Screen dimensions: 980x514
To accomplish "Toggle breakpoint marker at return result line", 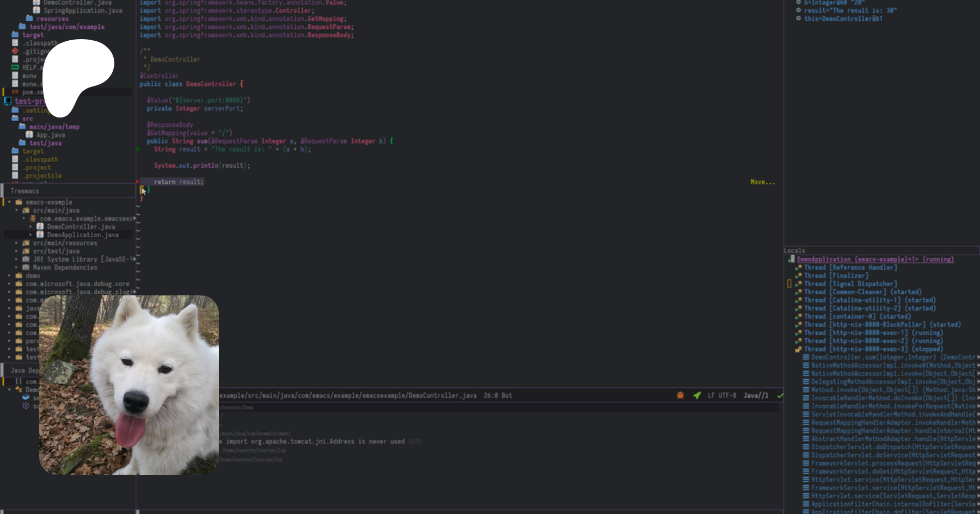I will tap(138, 182).
